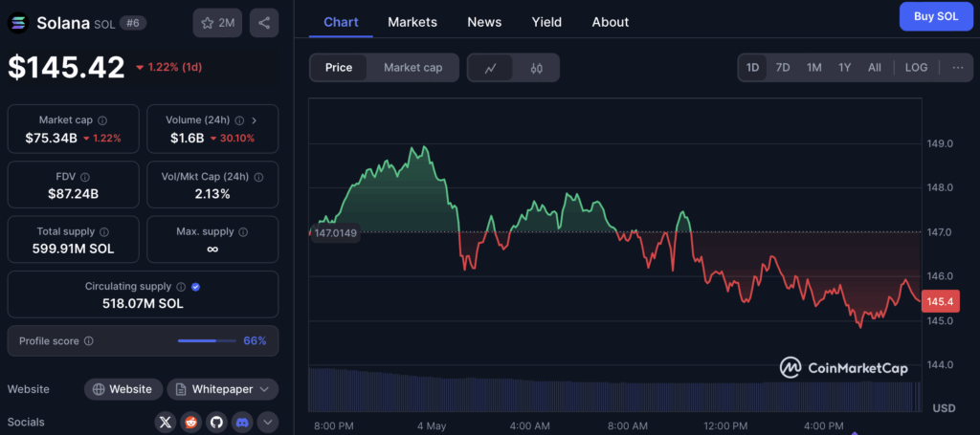Open Solana's Discord social icon
The width and height of the screenshot is (980, 435).
point(242,423)
